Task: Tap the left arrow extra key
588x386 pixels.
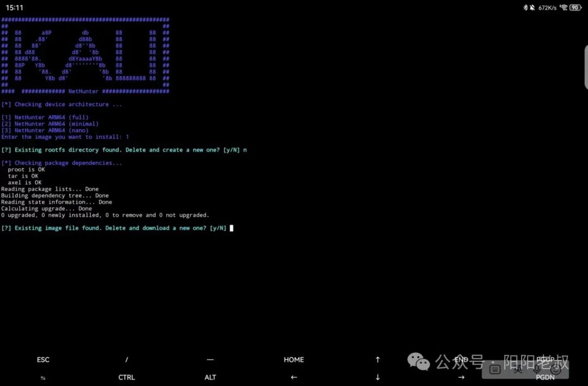Action: point(293,377)
